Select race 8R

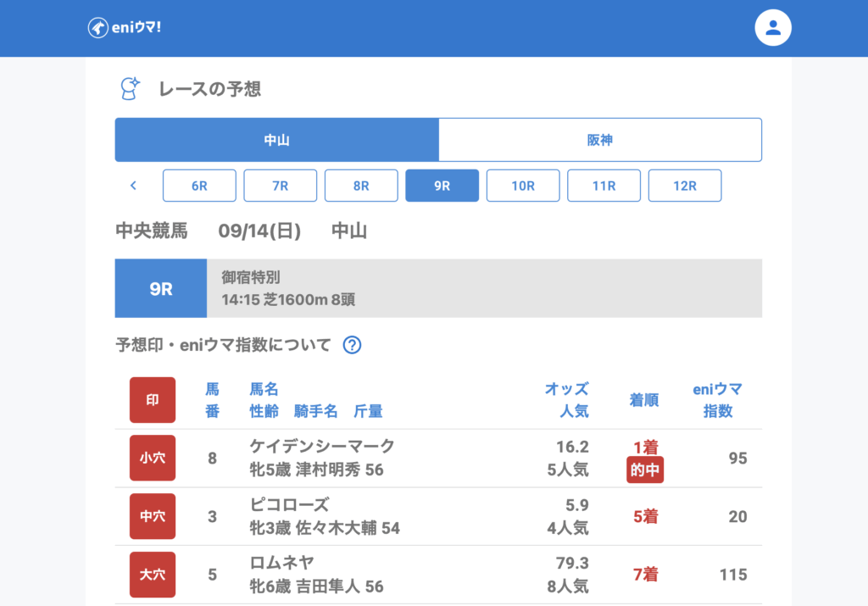click(361, 186)
